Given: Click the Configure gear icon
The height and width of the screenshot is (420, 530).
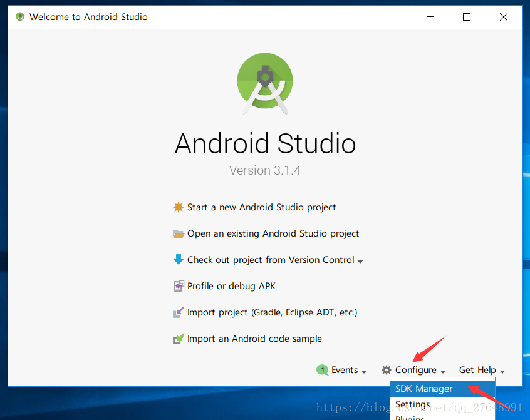Looking at the screenshot, I should (x=387, y=370).
